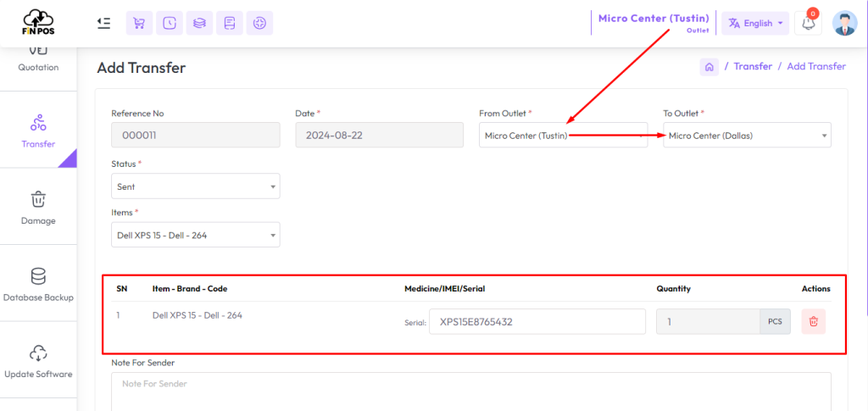Open the clock shortcut icon in the toolbar
Viewport: 868px width, 411px height.
170,23
